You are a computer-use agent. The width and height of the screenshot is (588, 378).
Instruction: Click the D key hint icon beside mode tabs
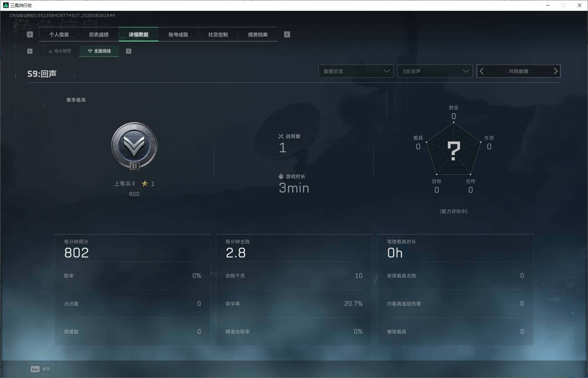(129, 51)
